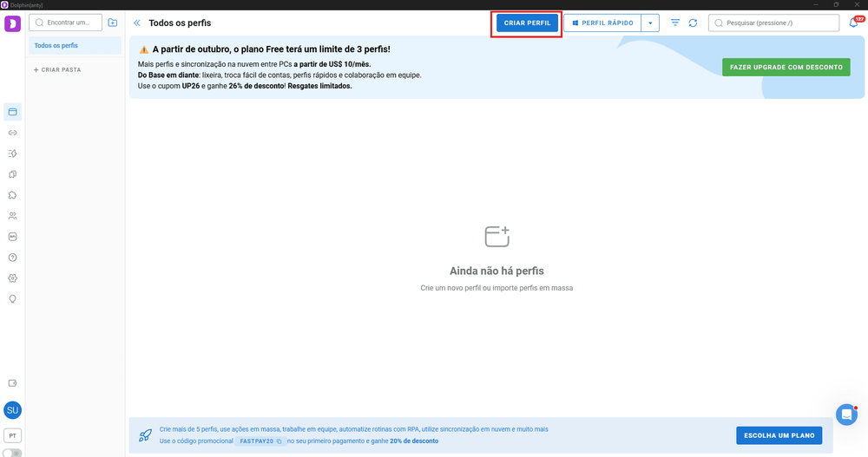The height and width of the screenshot is (457, 868).
Task: Click the PT language selector
Action: 13,435
